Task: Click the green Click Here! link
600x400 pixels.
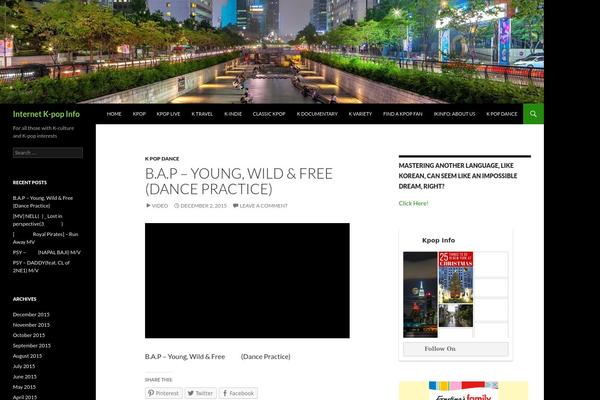Action: (x=413, y=203)
